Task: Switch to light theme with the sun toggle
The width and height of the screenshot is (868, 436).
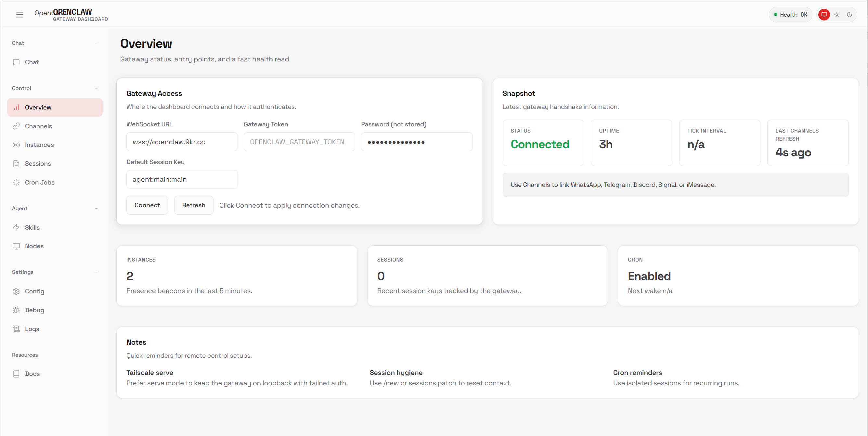Action: tap(837, 15)
